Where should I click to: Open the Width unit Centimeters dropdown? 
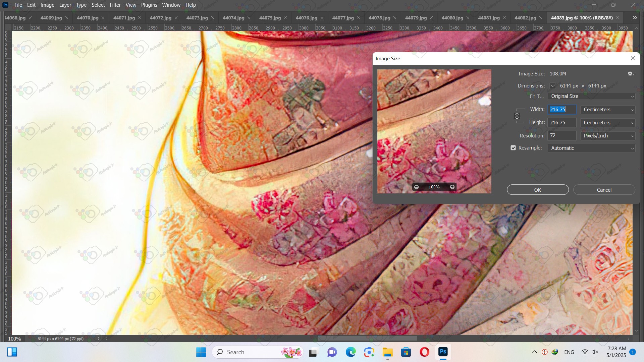608,110
